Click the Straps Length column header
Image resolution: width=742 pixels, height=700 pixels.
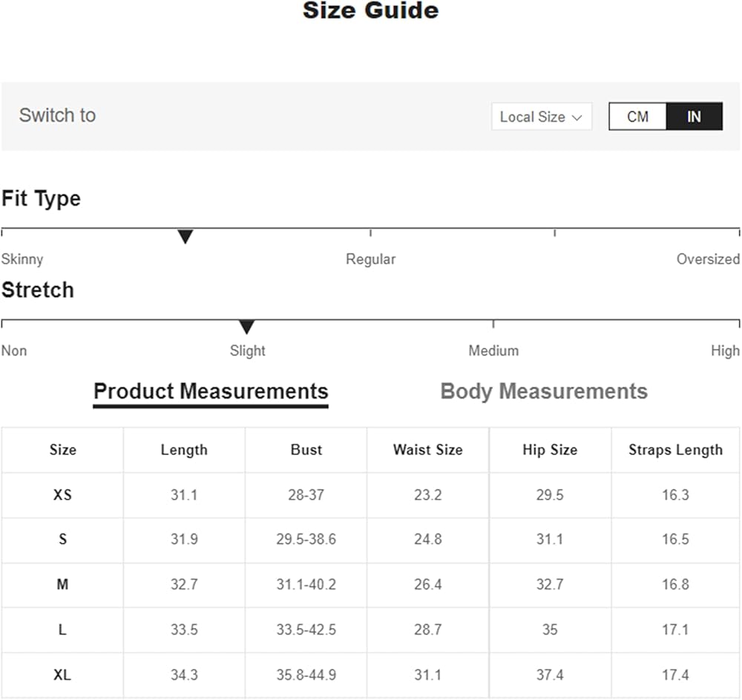tap(675, 450)
